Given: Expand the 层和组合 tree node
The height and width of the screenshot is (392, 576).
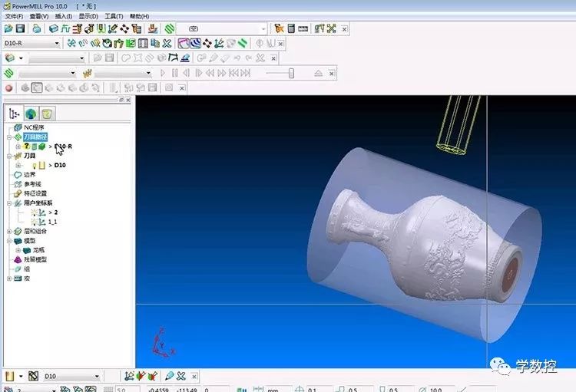Looking at the screenshot, I should (x=8, y=231).
